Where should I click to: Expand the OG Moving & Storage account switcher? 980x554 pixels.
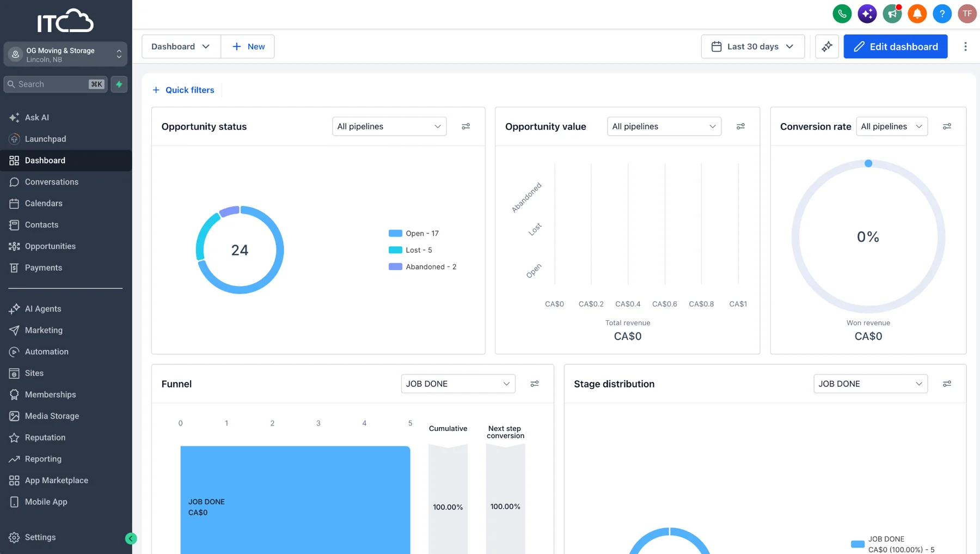[65, 54]
